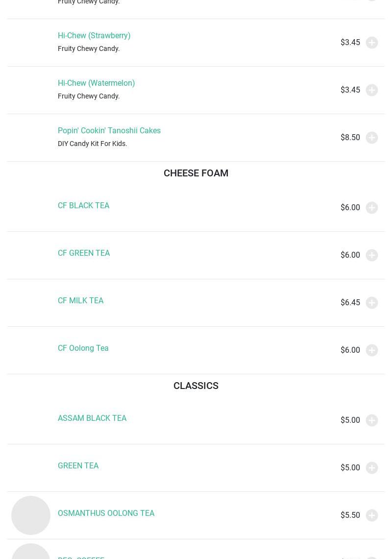Select the CF MILK TEA item name
The width and height of the screenshot is (392, 559).
click(80, 301)
